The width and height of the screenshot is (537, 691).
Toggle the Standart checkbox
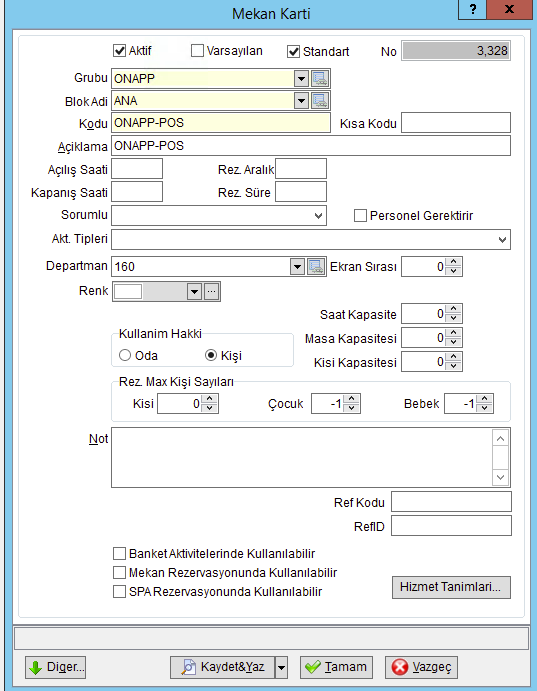tap(293, 51)
